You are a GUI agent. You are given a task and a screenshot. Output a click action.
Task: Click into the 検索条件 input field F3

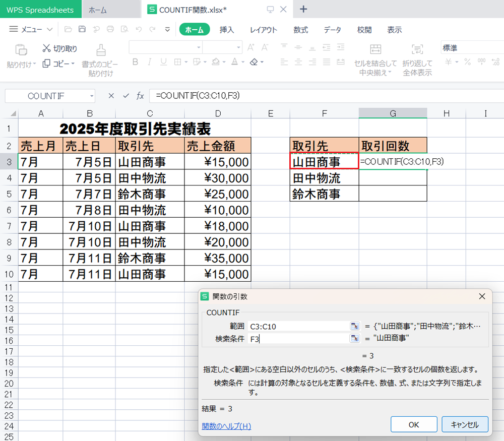[299, 339]
